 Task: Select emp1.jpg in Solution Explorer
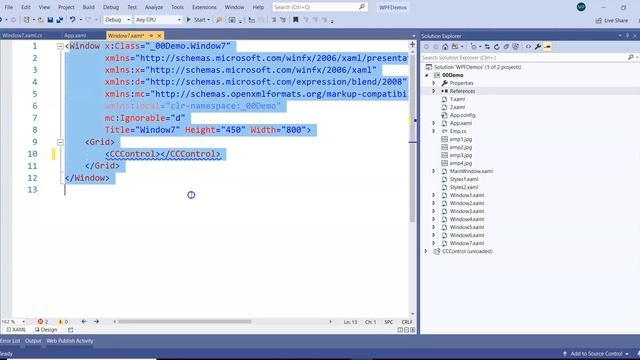pos(460,139)
